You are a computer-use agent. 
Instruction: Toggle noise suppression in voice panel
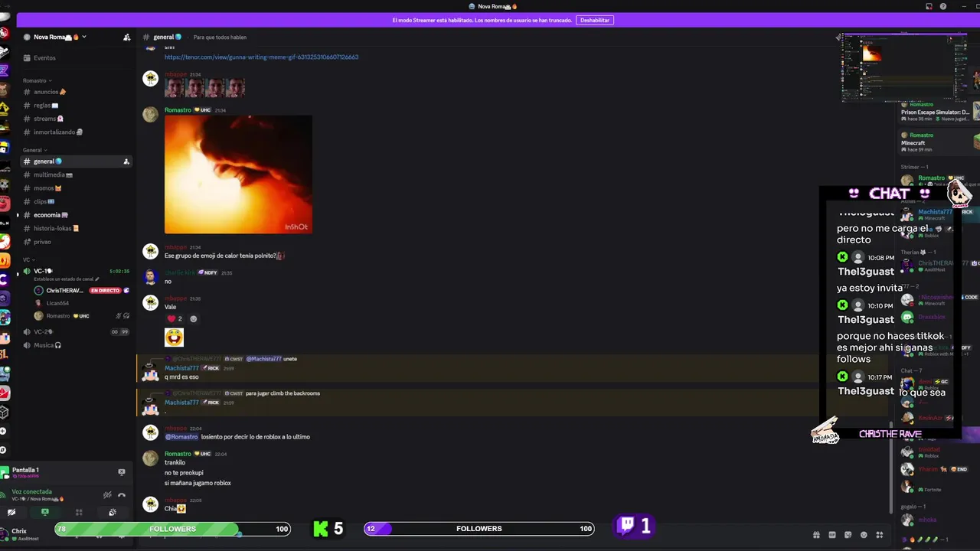click(x=107, y=494)
